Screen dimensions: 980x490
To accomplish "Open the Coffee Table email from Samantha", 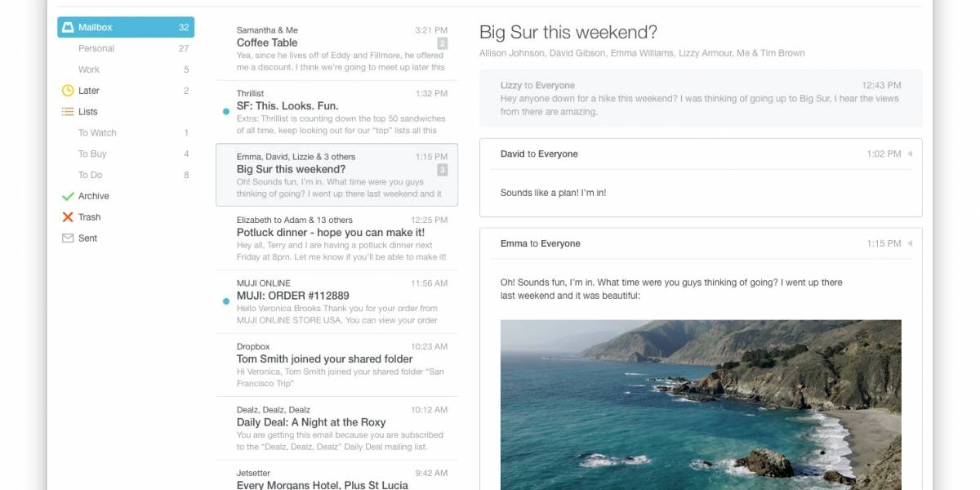I will (336, 49).
